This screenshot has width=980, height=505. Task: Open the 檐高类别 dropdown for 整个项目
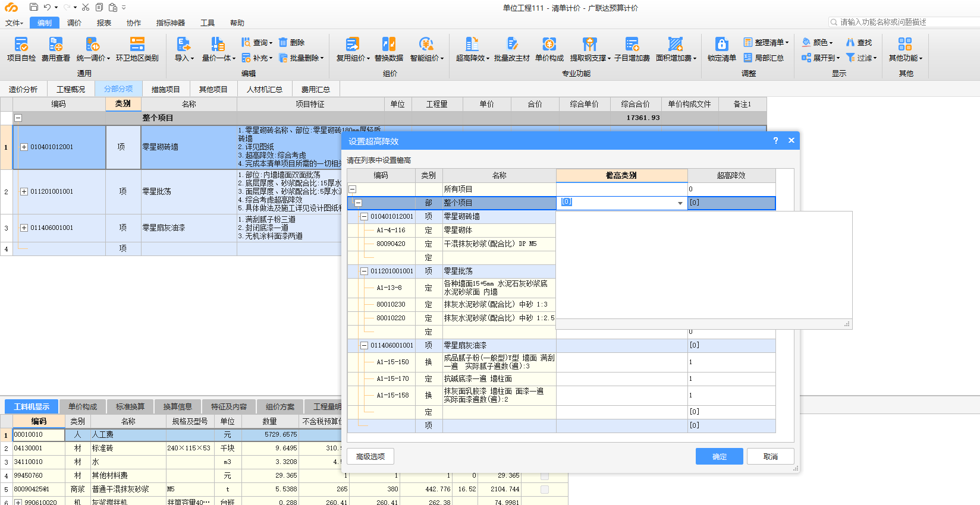[x=680, y=203]
